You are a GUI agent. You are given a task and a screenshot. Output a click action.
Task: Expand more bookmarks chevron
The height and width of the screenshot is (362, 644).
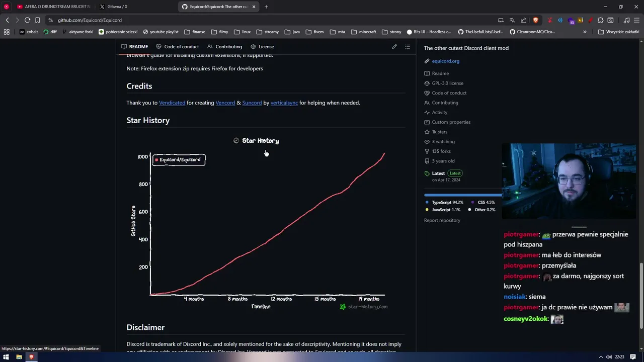585,32
